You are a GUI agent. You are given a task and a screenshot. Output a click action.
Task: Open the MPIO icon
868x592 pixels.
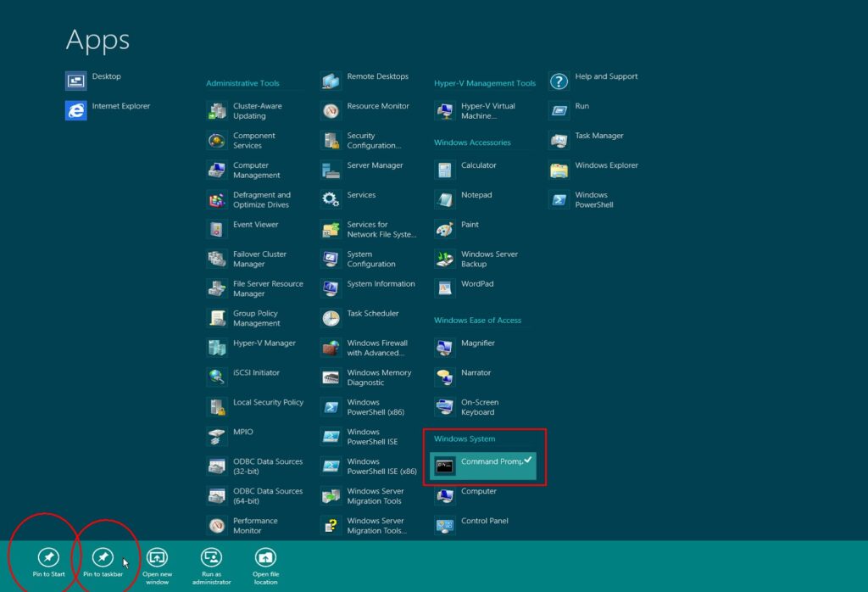pyautogui.click(x=217, y=437)
